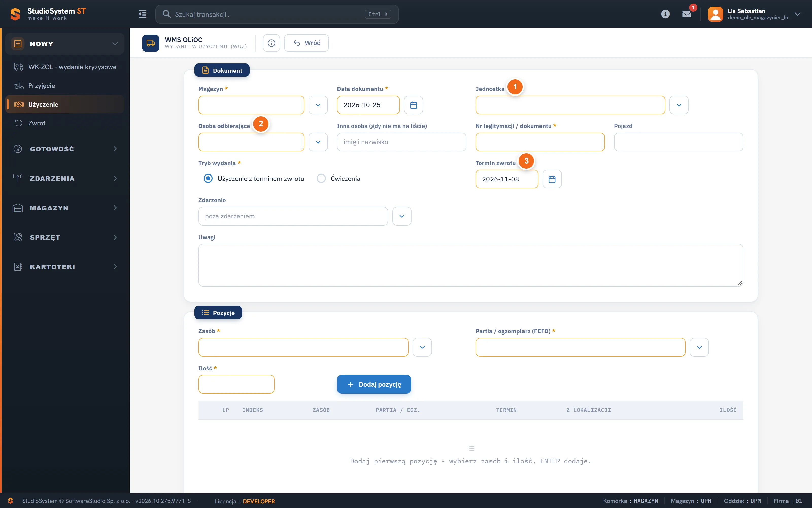Click the Dodaj pozycję button
The height and width of the screenshot is (508, 812).
(x=374, y=384)
